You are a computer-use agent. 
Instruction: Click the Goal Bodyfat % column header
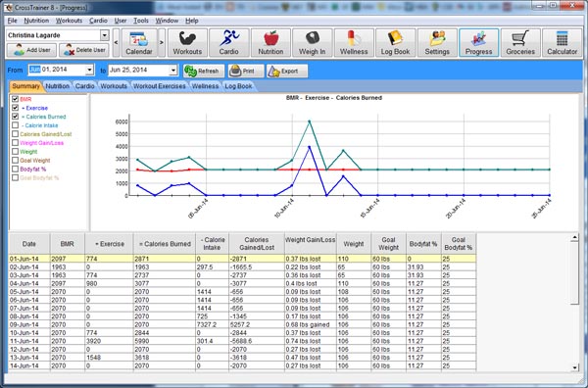(x=459, y=244)
